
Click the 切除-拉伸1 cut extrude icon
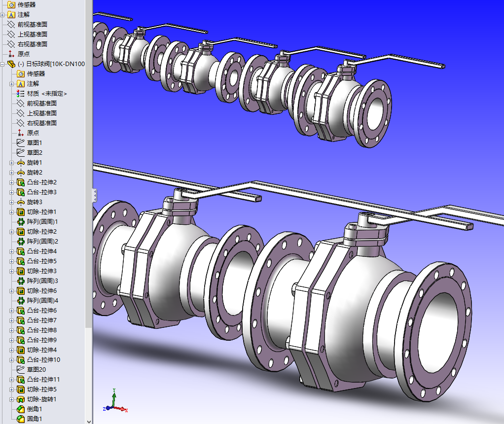click(x=21, y=212)
